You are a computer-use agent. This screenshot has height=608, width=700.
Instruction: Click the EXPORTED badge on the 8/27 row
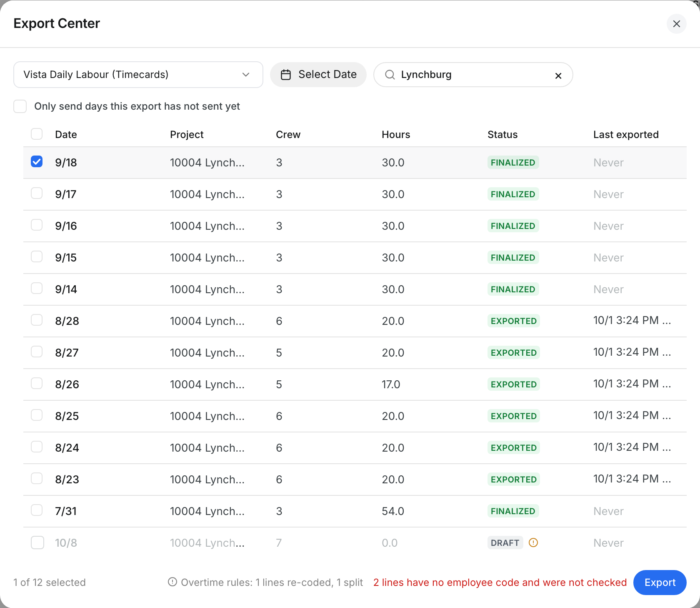[513, 353]
